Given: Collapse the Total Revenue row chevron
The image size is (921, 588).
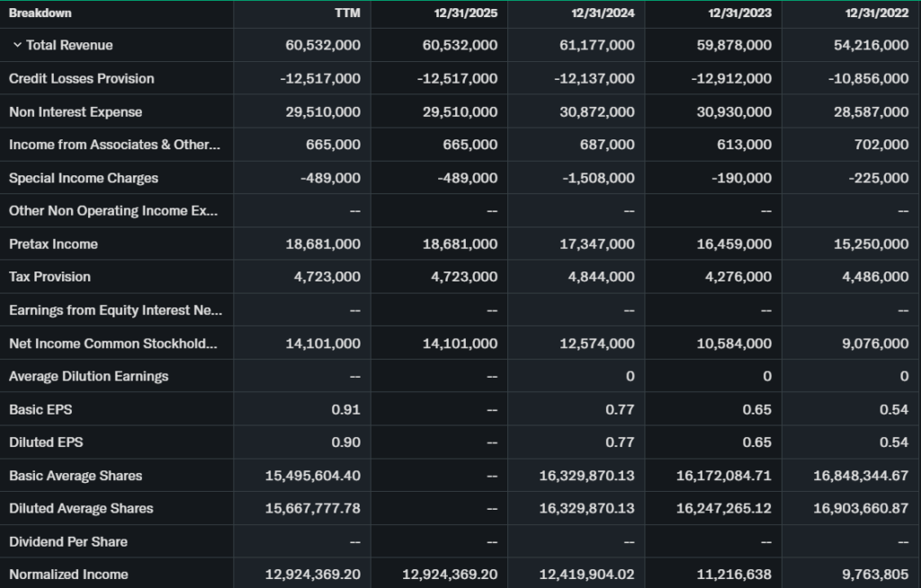Looking at the screenshot, I should (x=17, y=45).
